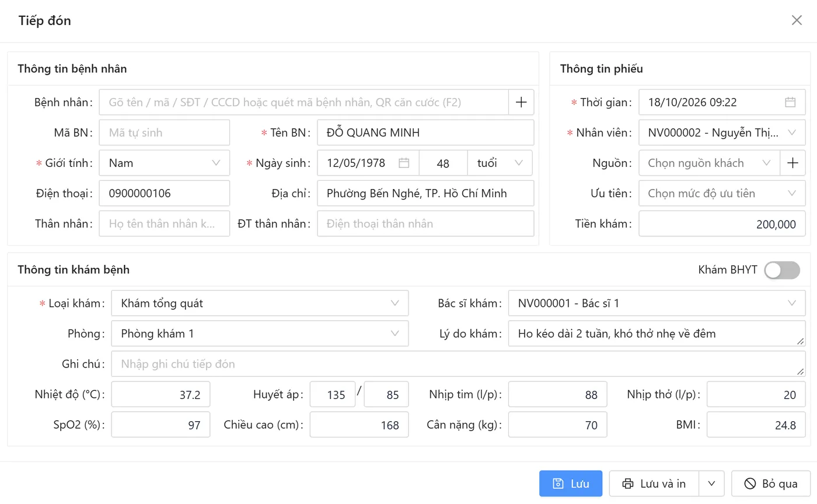Viewport: 817px width, 504px height.
Task: Edit the Địa chỉ address field
Action: click(425, 193)
